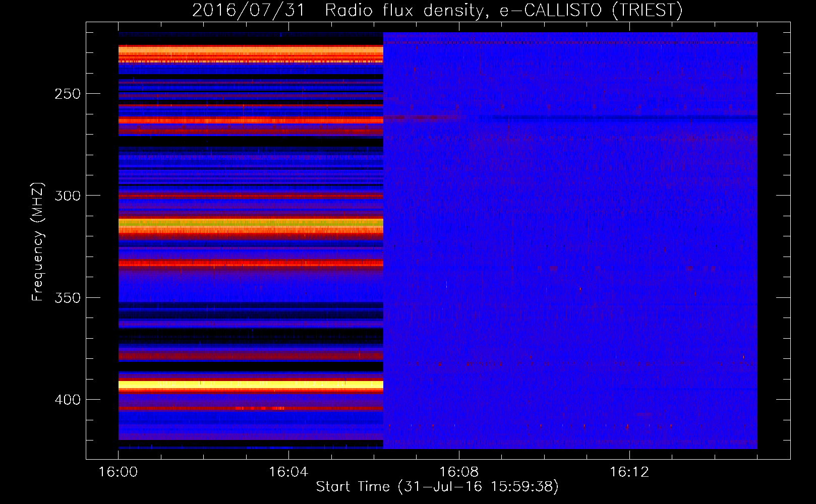The image size is (816, 504).
Task: Click the 'Start Time (31-Jul-16 15:59:38)' axis label
Action: coord(437,487)
